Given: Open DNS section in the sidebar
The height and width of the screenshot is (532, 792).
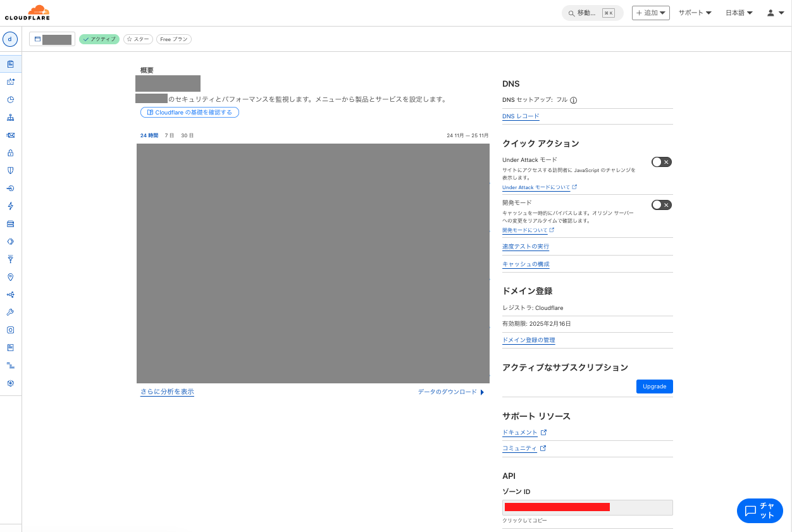Looking at the screenshot, I should (11, 118).
